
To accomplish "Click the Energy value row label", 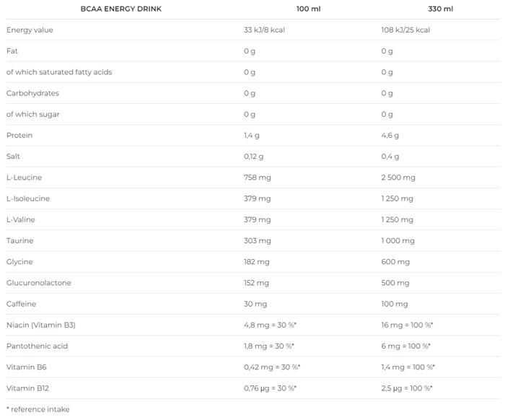I will (30, 30).
